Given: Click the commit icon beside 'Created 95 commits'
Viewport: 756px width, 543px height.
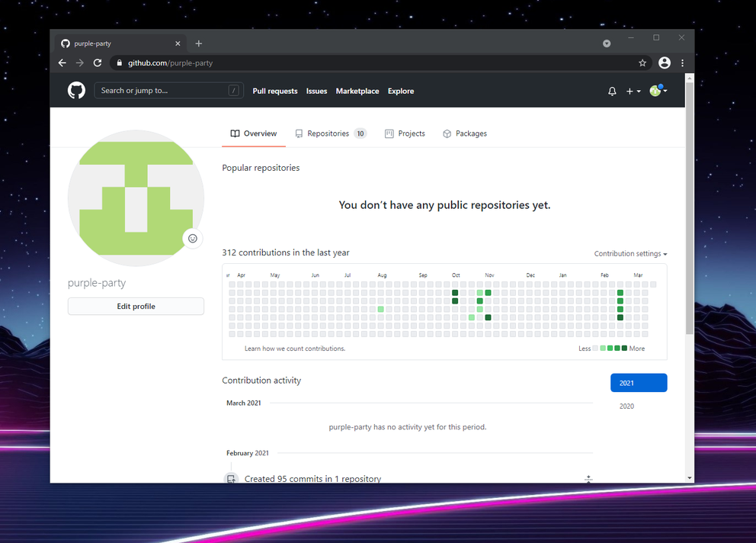Looking at the screenshot, I should coord(231,478).
